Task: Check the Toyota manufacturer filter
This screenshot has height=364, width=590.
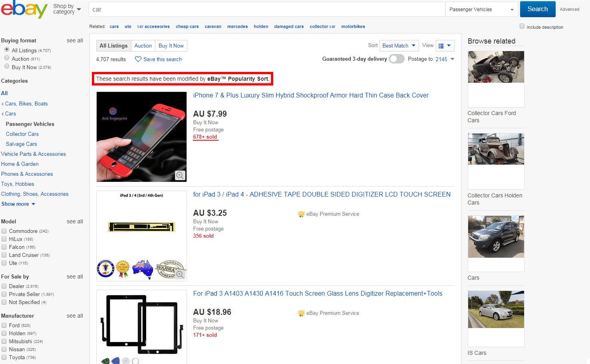Action: click(4, 357)
